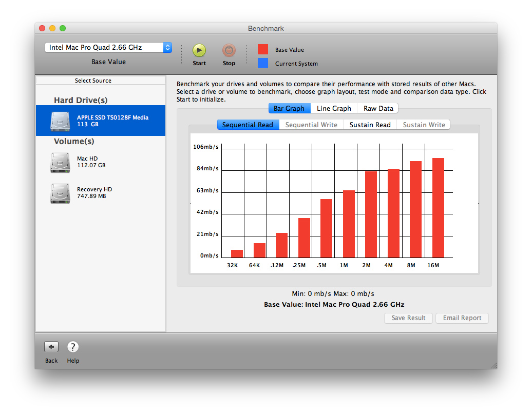This screenshot has width=532, height=416.
Task: Click the Save Result button
Action: 408,318
